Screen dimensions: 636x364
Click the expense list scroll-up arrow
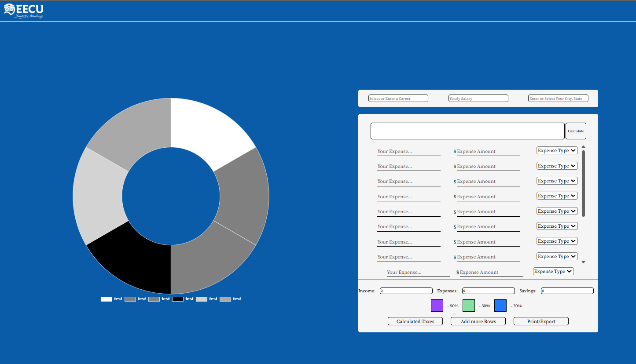(583, 147)
